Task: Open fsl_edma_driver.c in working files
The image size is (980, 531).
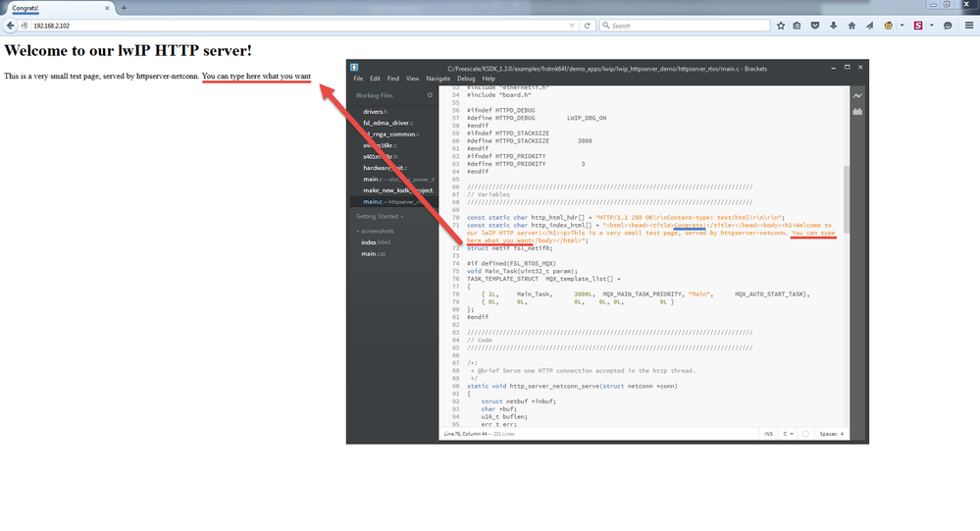Action: 388,124
